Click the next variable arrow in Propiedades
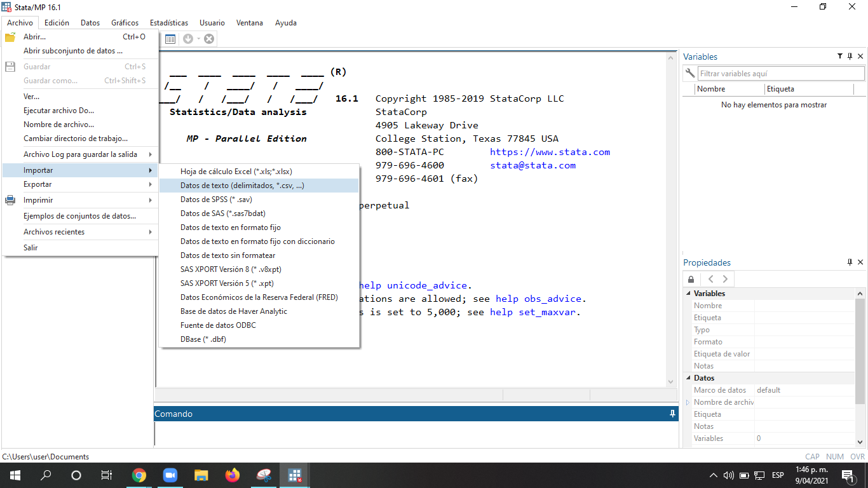Viewport: 868px width, 488px height. 725,279
